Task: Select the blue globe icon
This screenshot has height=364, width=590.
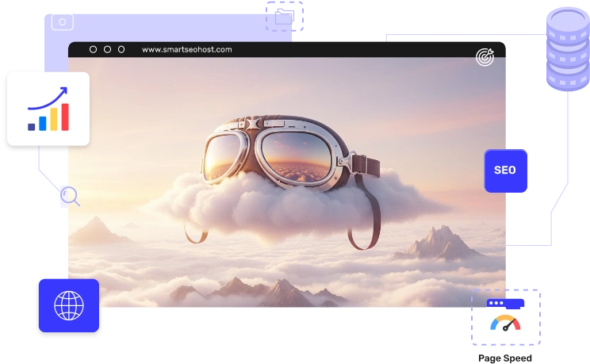Action: 68,305
